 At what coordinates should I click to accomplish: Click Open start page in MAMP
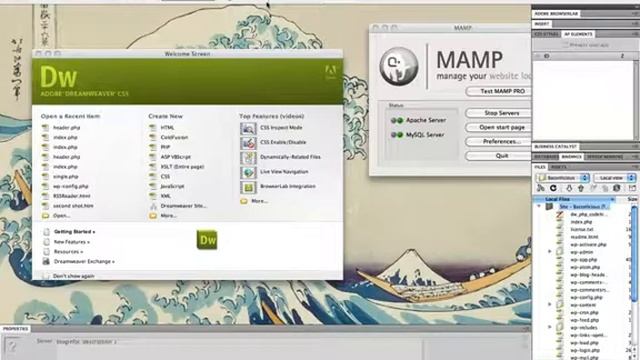pos(498,127)
